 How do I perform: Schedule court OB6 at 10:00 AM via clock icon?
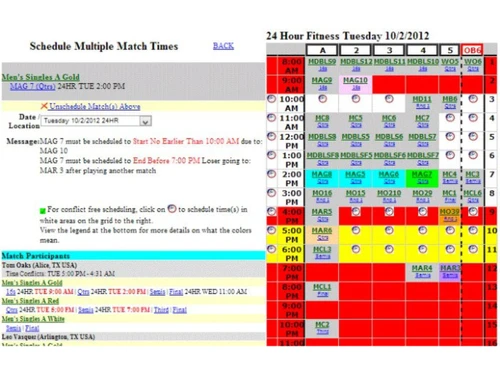(473, 99)
